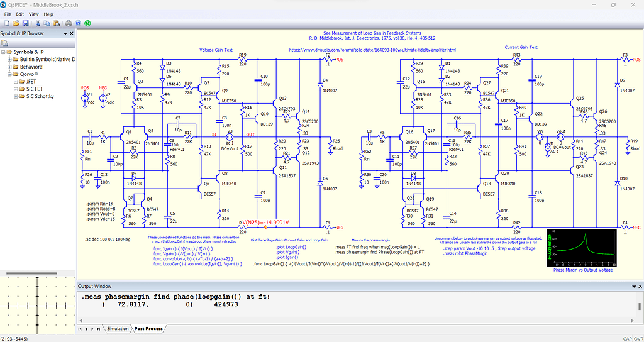Click the icon under the Symbol & IP Browser title
This screenshot has width=644, height=342.
(x=5, y=43)
